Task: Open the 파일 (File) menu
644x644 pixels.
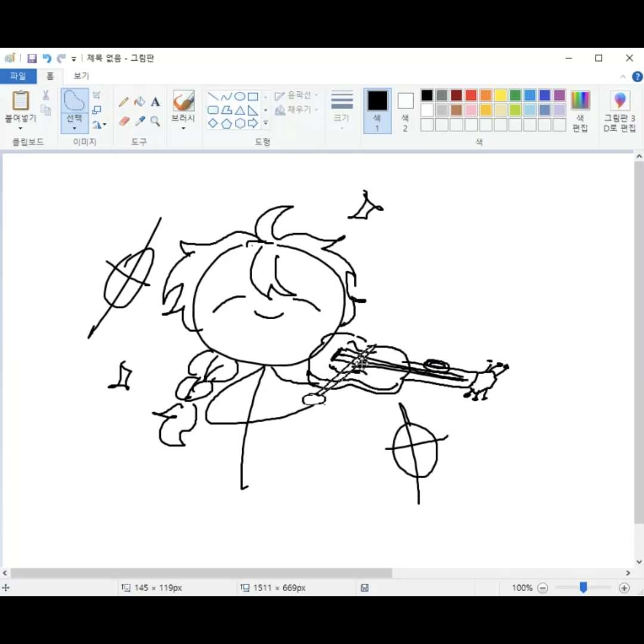Action: 18,76
